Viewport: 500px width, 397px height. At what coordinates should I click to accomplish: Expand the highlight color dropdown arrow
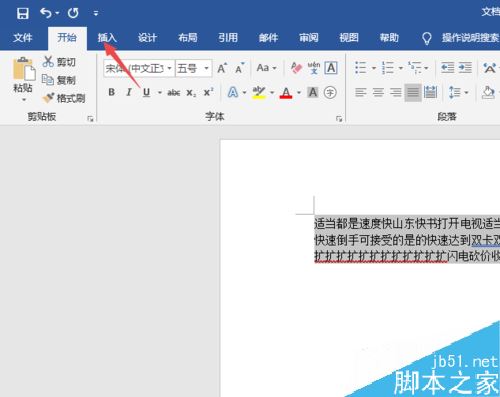(272, 93)
